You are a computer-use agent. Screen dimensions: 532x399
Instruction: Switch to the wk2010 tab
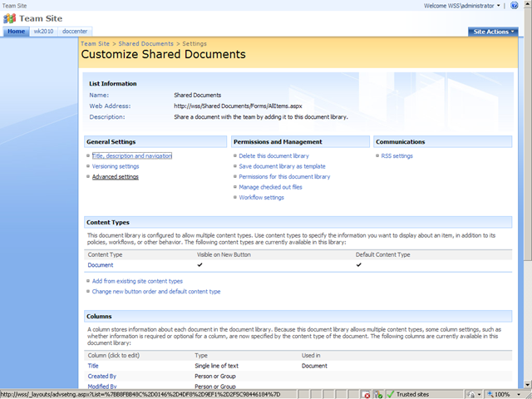43,32
